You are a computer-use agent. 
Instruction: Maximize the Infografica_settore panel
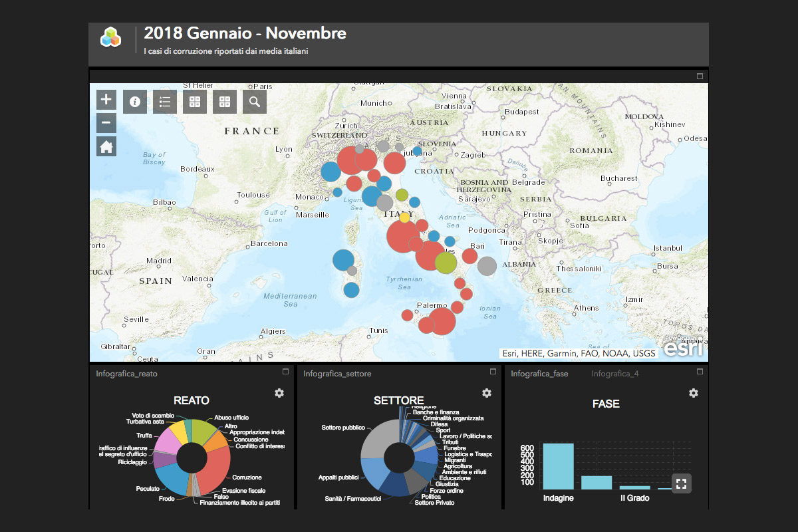tap(493, 372)
